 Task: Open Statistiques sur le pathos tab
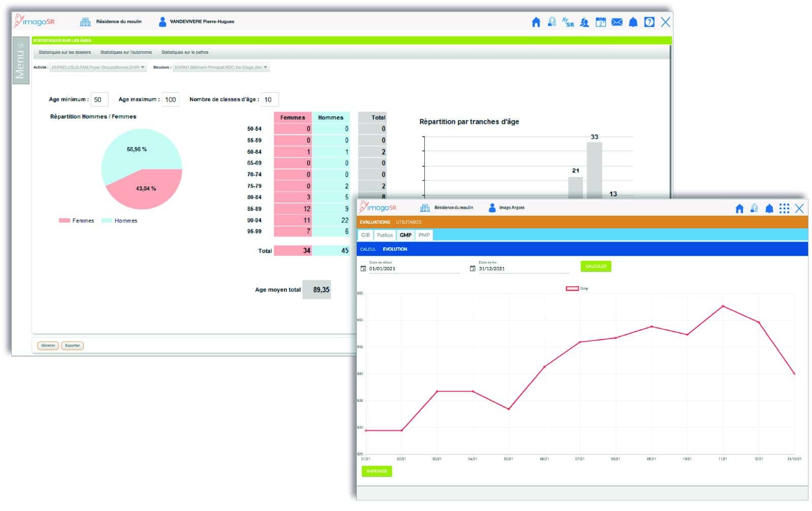point(185,52)
